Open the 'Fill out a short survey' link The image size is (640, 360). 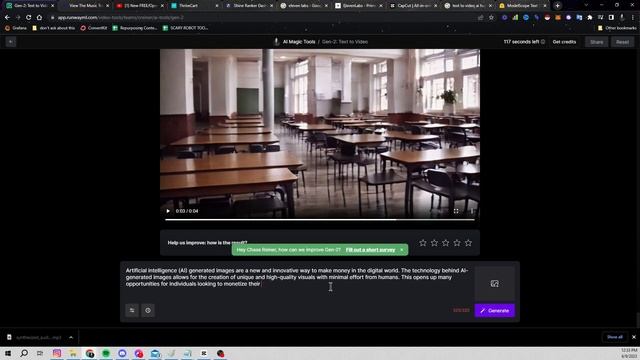click(x=370, y=250)
